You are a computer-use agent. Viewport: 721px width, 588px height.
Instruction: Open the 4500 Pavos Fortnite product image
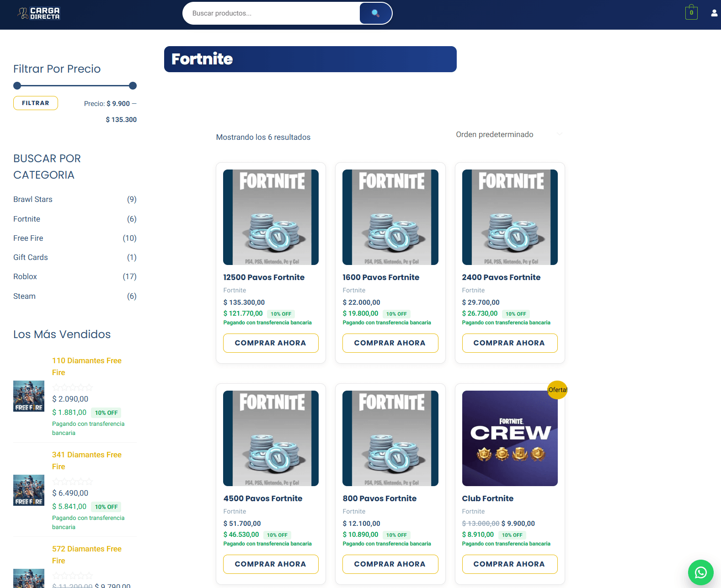(271, 438)
